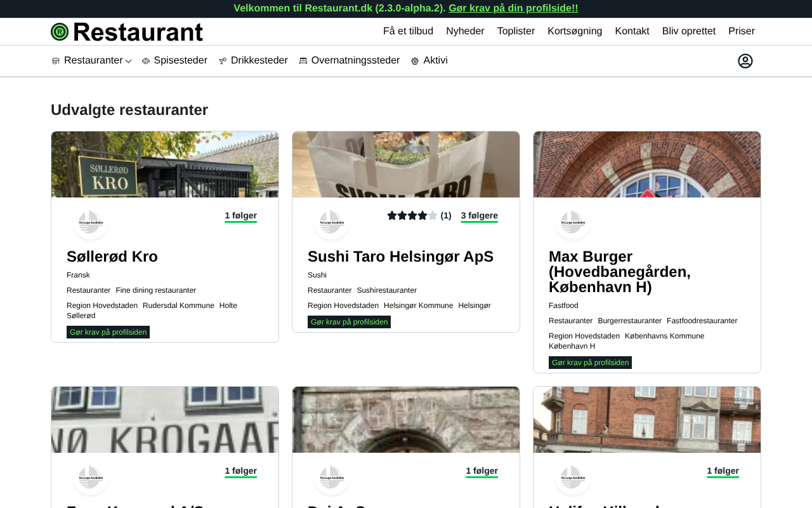Select the Fransk cuisine tag
Viewport: 812px width, 508px height.
[x=78, y=275]
